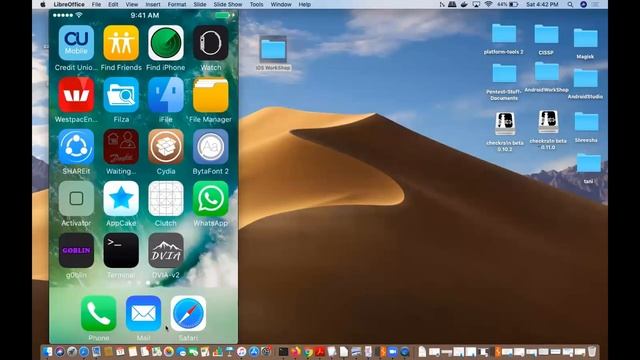Open the Credit Union Mobile app
640x360 pixels.
76,43
